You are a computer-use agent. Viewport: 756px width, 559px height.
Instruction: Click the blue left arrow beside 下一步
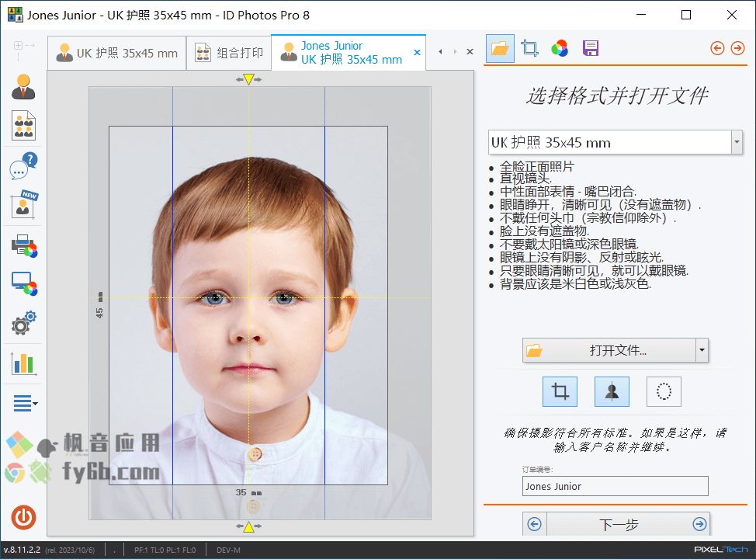tap(534, 524)
